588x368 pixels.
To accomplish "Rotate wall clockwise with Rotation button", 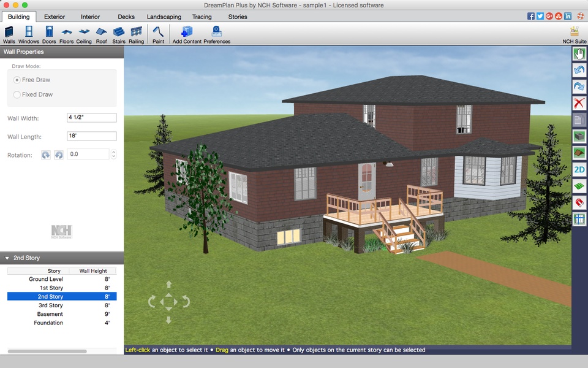I will (46, 155).
